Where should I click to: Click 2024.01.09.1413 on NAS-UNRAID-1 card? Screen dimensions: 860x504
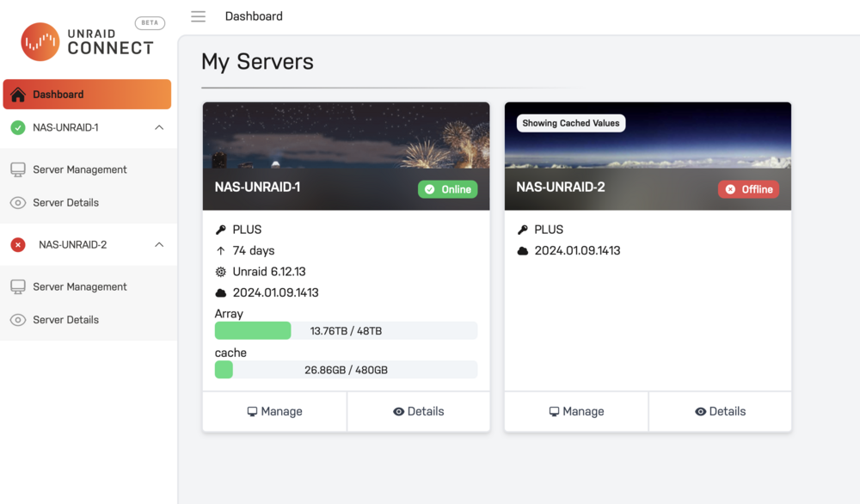[x=276, y=293]
